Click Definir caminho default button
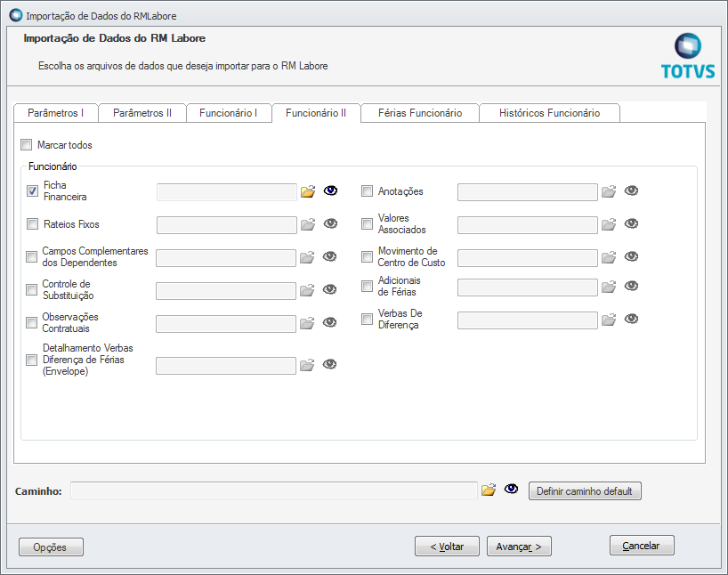Screen dimensions: 728x575 coord(585,491)
